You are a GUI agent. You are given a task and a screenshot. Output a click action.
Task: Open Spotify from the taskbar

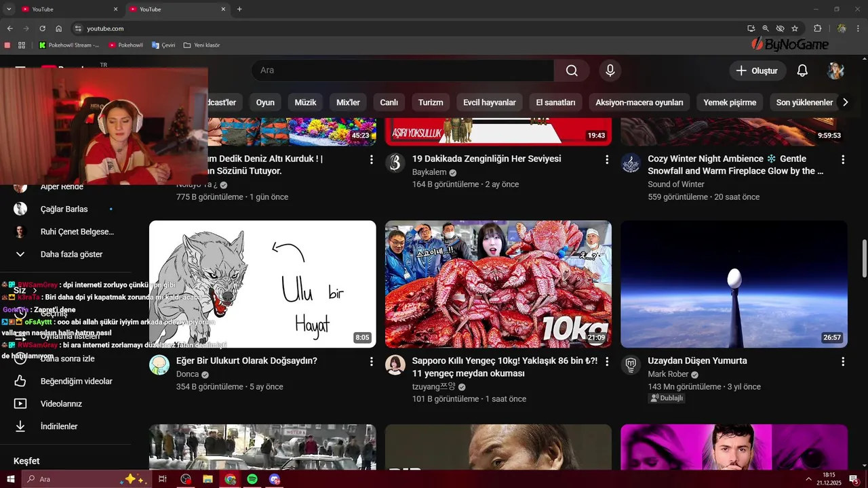tap(252, 479)
